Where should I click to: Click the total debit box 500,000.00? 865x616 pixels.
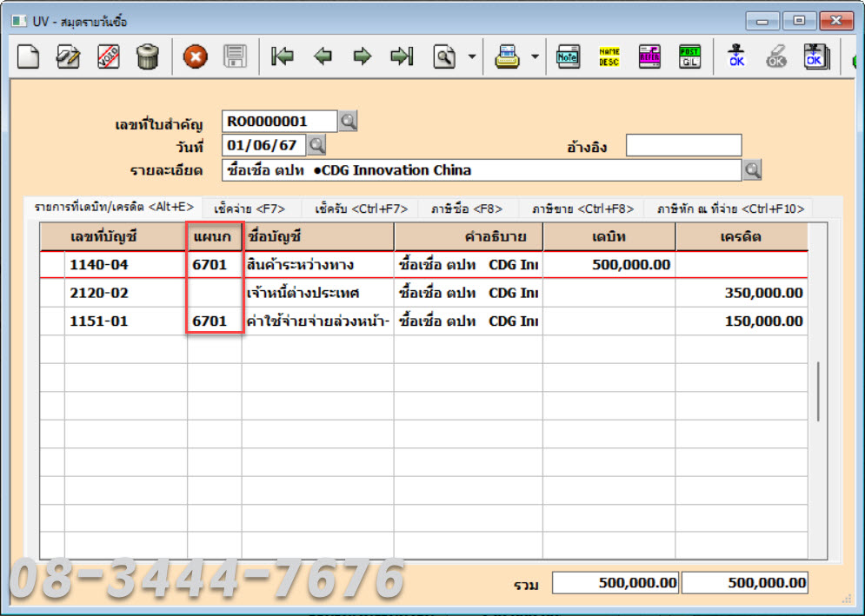point(615,583)
